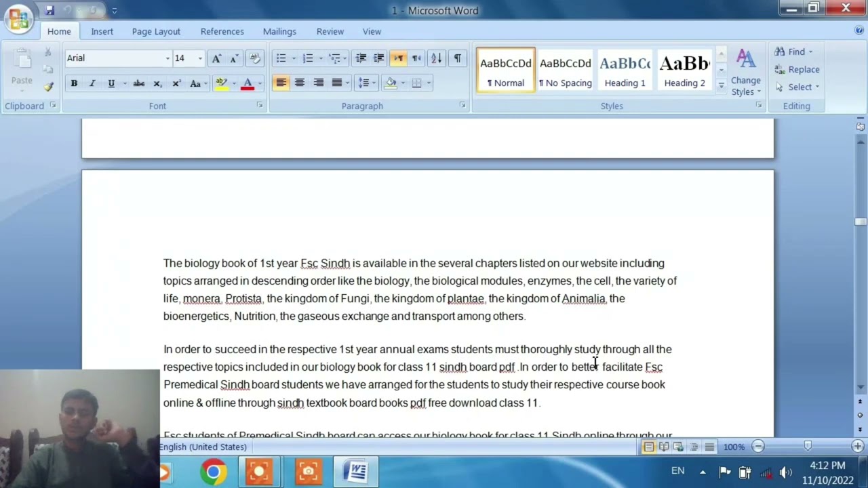Apply subscript formatting

157,83
